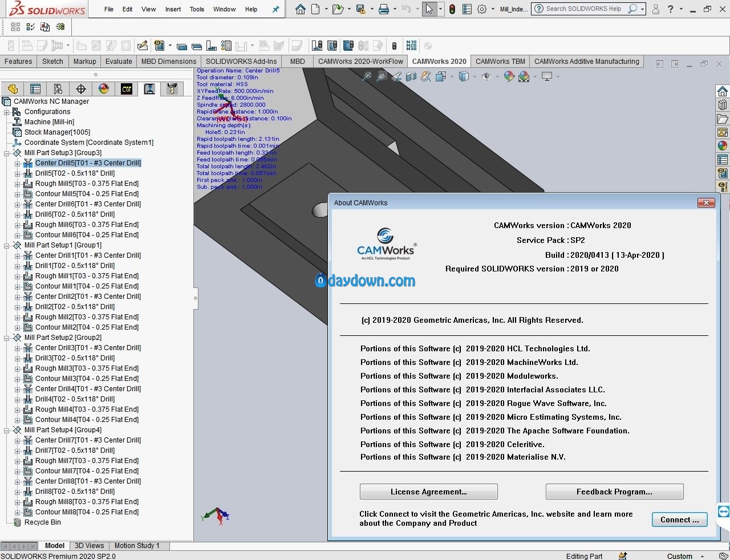Switch to the CAMWorks TBM tab

(x=500, y=62)
